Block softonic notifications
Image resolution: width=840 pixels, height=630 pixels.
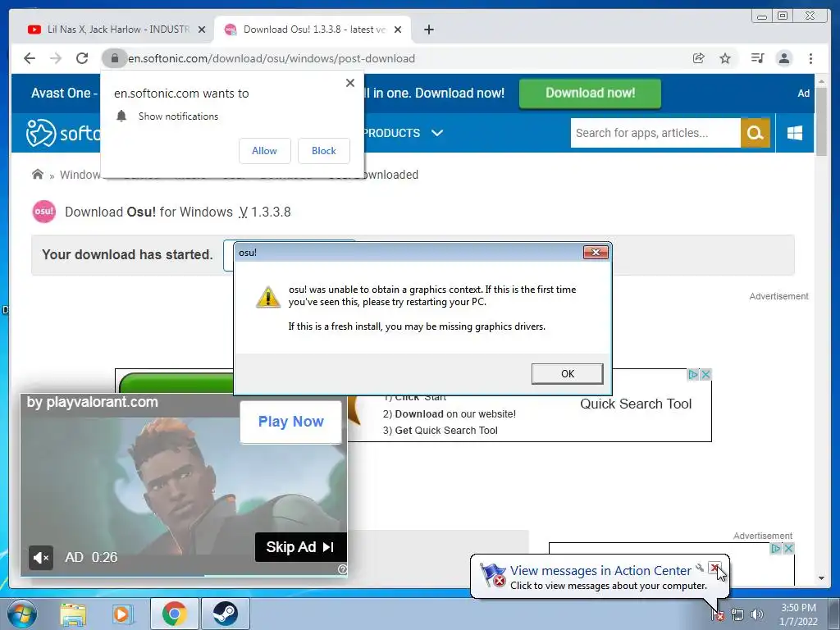(x=323, y=151)
